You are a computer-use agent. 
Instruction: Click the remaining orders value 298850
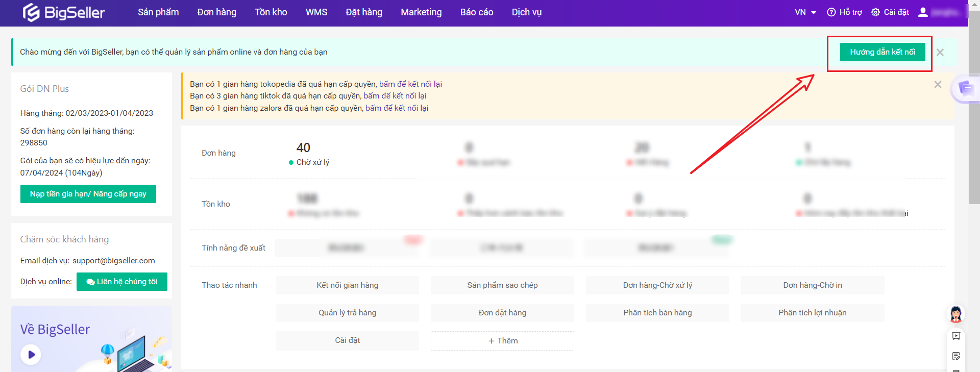pos(34,143)
